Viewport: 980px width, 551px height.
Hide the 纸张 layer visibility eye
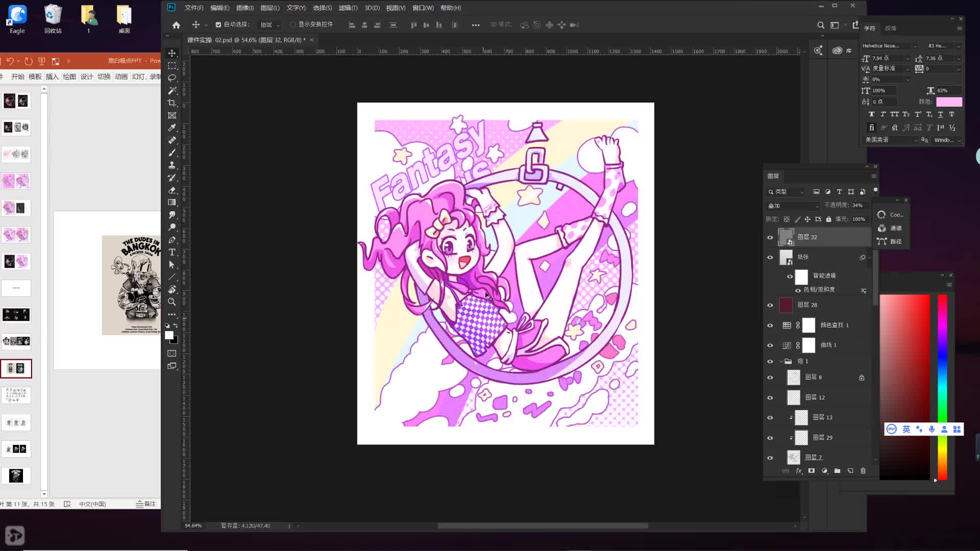(x=770, y=257)
